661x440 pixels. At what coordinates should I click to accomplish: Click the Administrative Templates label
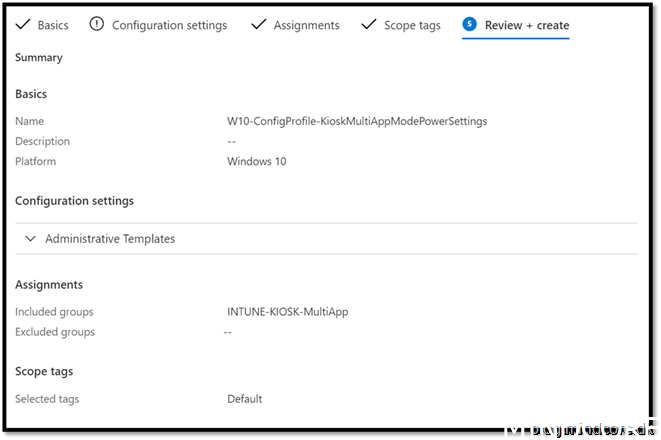point(110,239)
